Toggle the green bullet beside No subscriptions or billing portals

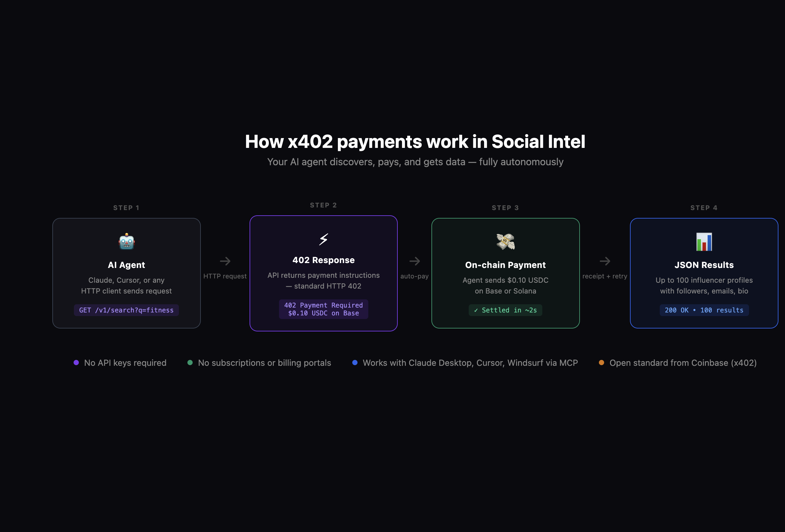click(x=190, y=363)
